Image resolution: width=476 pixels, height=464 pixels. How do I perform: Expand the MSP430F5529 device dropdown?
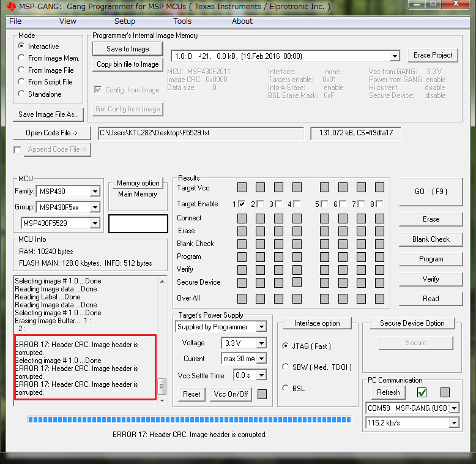(95, 223)
